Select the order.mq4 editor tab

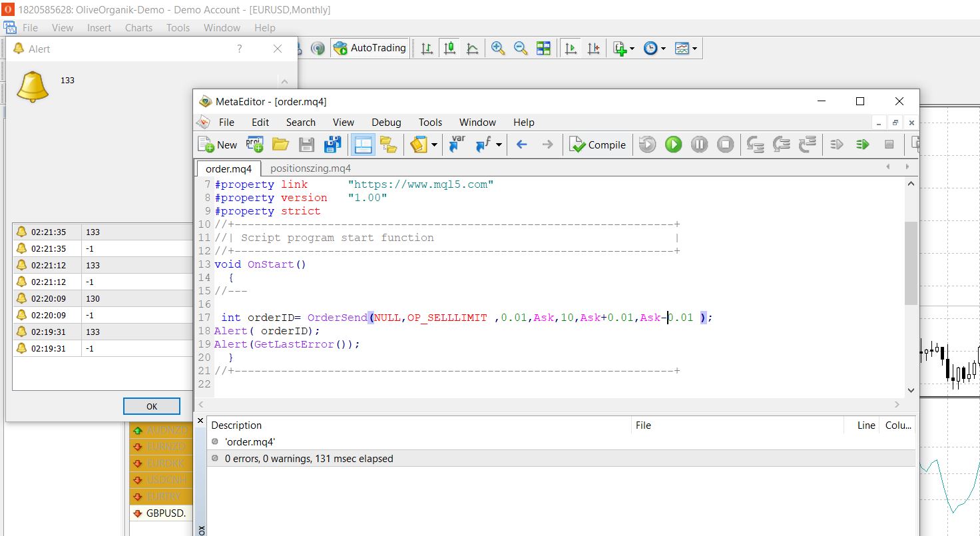click(x=228, y=168)
